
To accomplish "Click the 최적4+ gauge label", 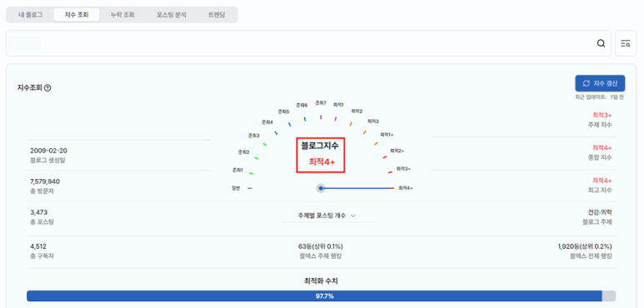I will 406,188.
